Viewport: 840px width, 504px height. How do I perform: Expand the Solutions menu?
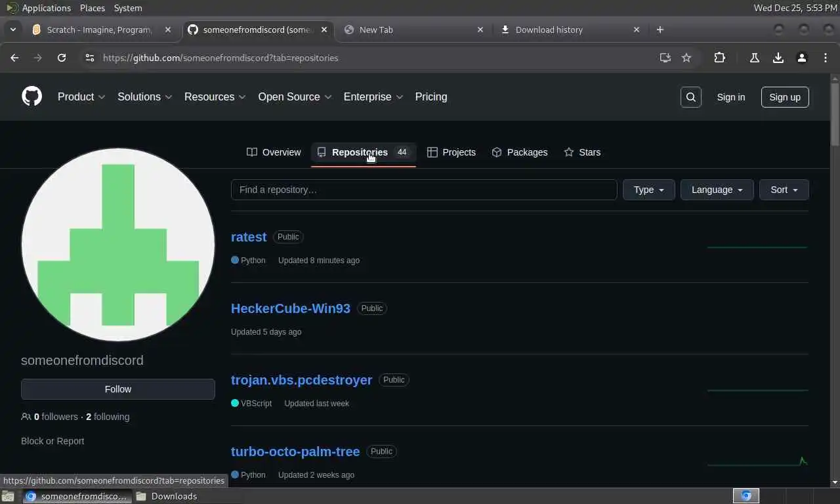point(144,96)
